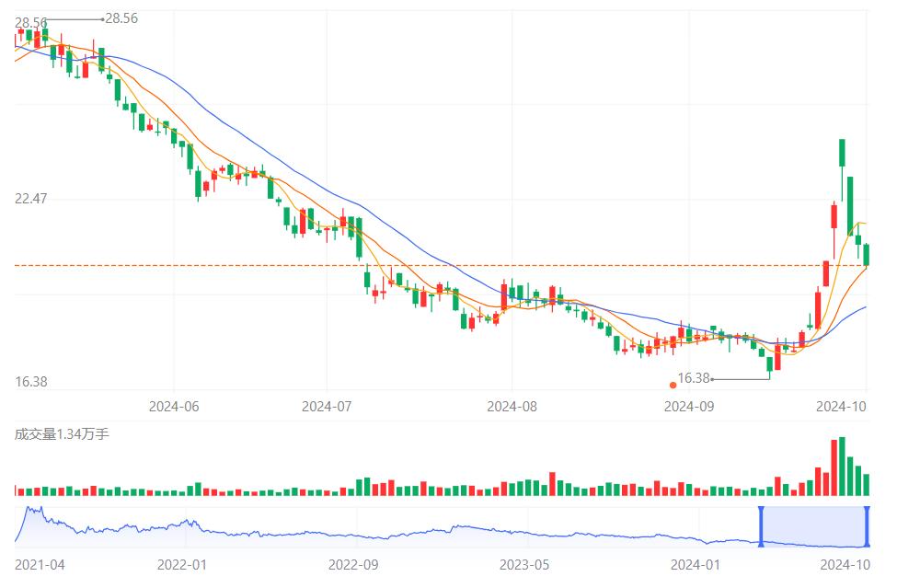Select the tallest green candlestick at the peak
Screen dimensions: 897x588
(x=842, y=153)
